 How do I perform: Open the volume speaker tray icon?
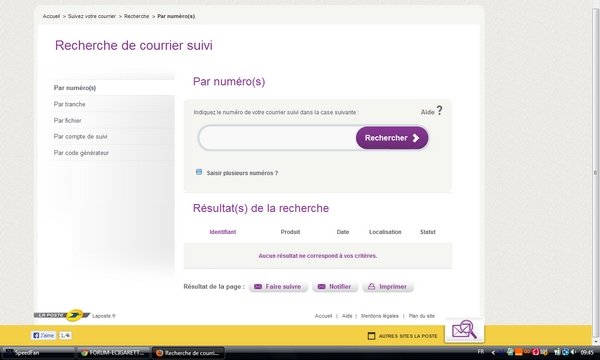pyautogui.click(x=573, y=352)
